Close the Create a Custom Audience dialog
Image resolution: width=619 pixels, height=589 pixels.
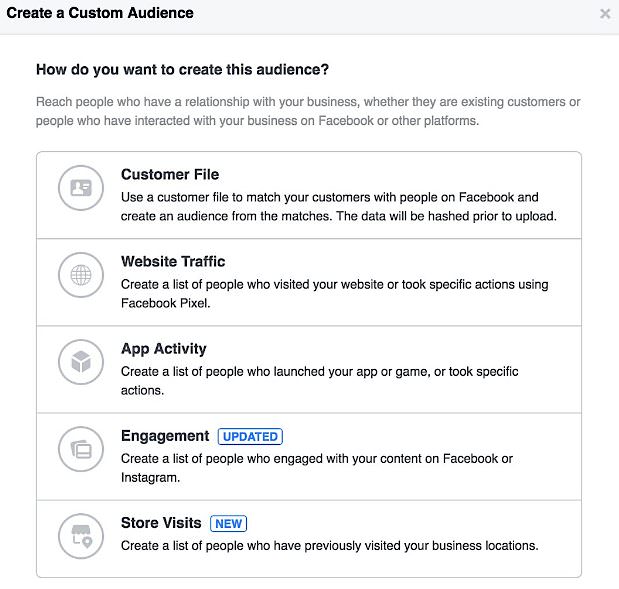(x=604, y=14)
